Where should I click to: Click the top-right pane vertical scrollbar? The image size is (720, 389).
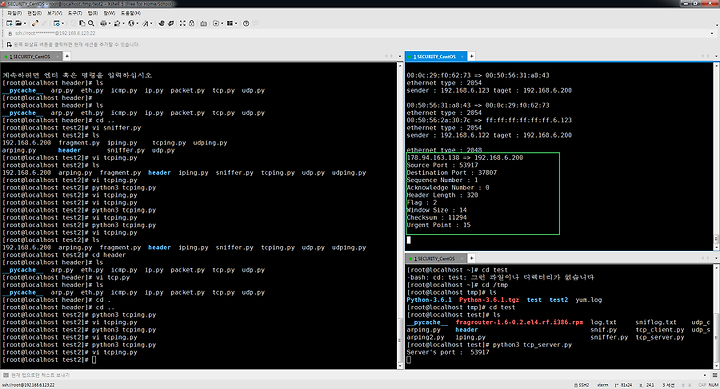(716, 157)
